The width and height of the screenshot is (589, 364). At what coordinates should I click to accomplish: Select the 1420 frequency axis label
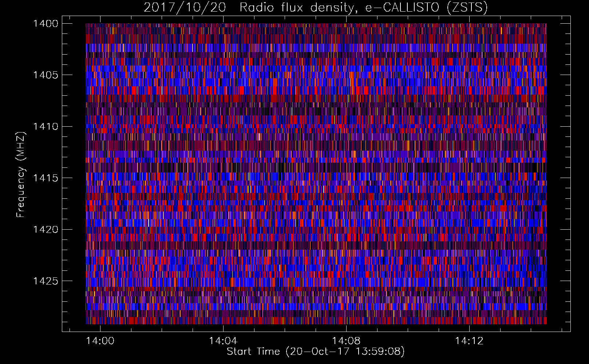(x=46, y=230)
